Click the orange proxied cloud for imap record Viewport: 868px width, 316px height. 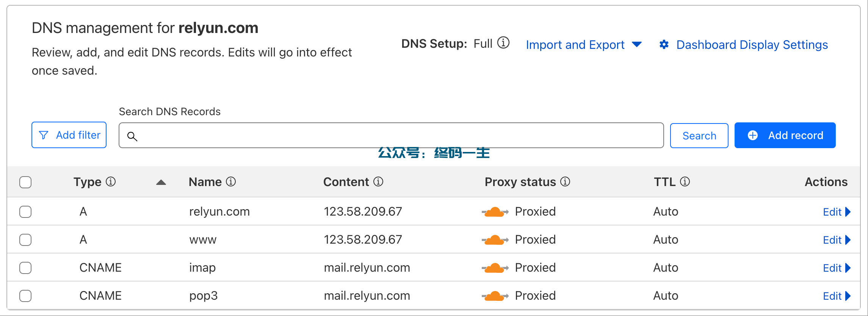495,268
